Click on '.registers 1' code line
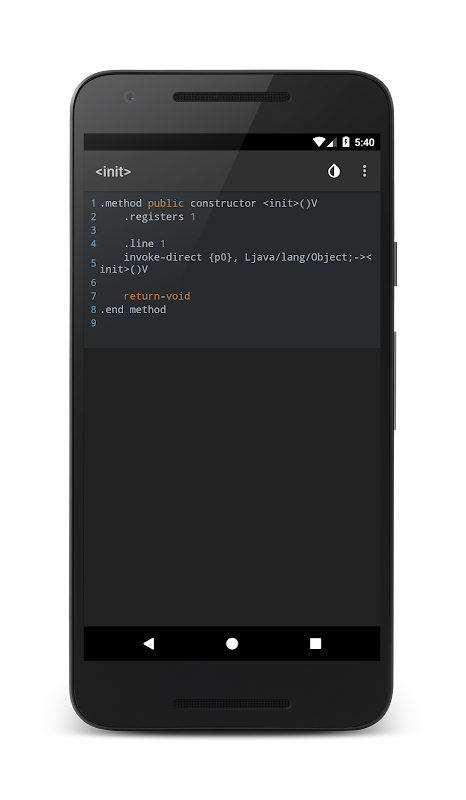Image resolution: width=466 pixels, height=800 pixels. tap(160, 217)
